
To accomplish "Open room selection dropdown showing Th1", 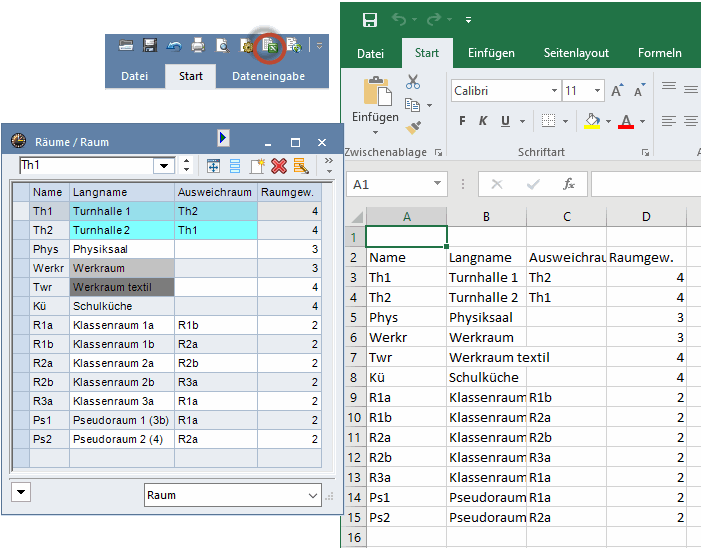I will click(x=164, y=166).
